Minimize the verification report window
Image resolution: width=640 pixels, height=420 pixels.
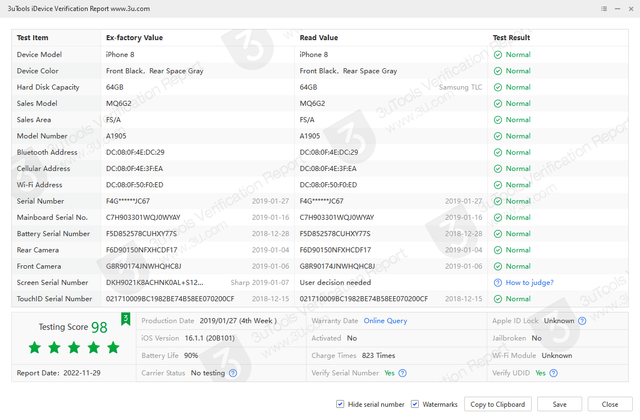pyautogui.click(x=618, y=9)
